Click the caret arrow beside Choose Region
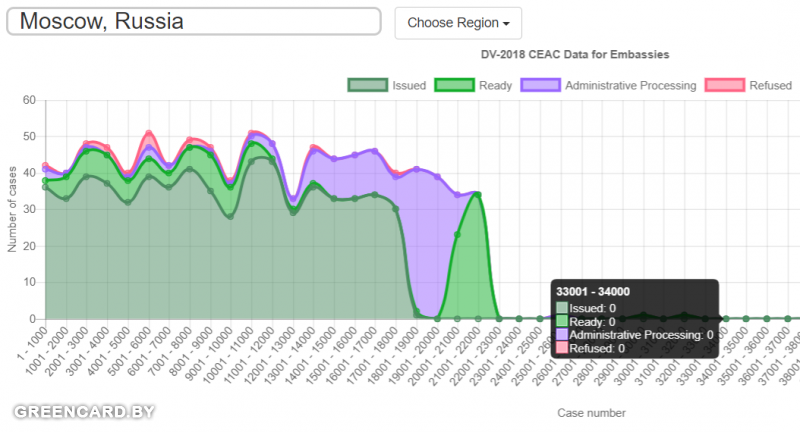 point(506,23)
